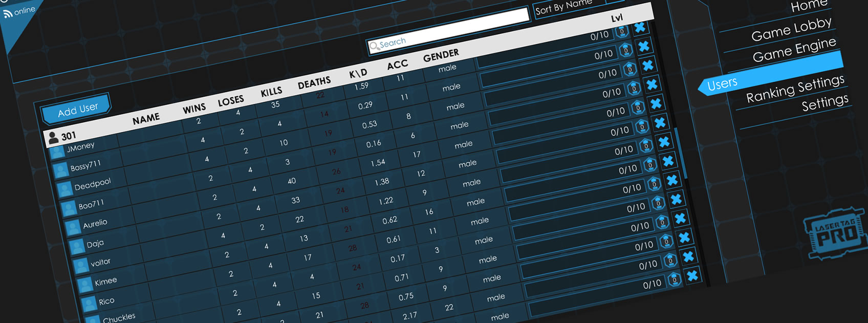Viewport: 868px width, 323px height.
Task: Click the avatar icon next to JMoney
Action: pos(57,152)
